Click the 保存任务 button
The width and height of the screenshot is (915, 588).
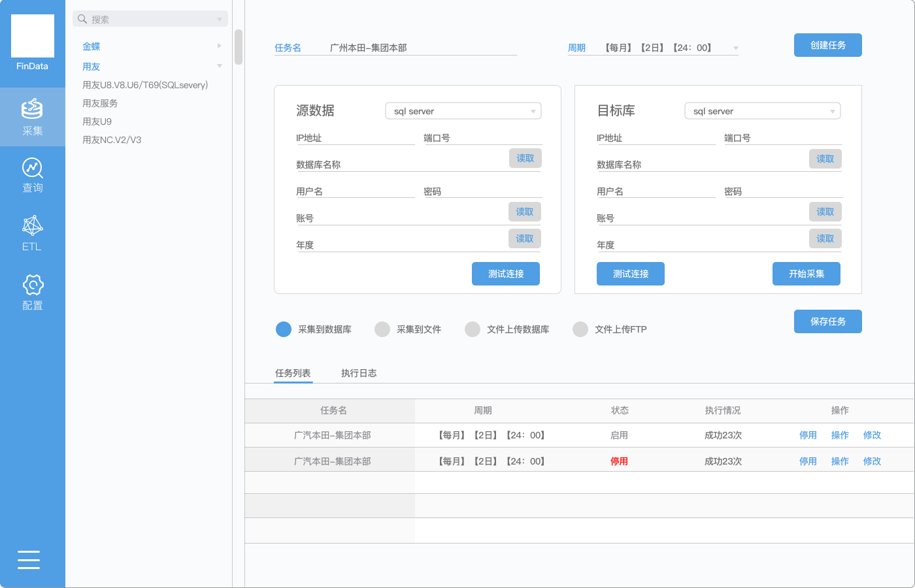828,321
